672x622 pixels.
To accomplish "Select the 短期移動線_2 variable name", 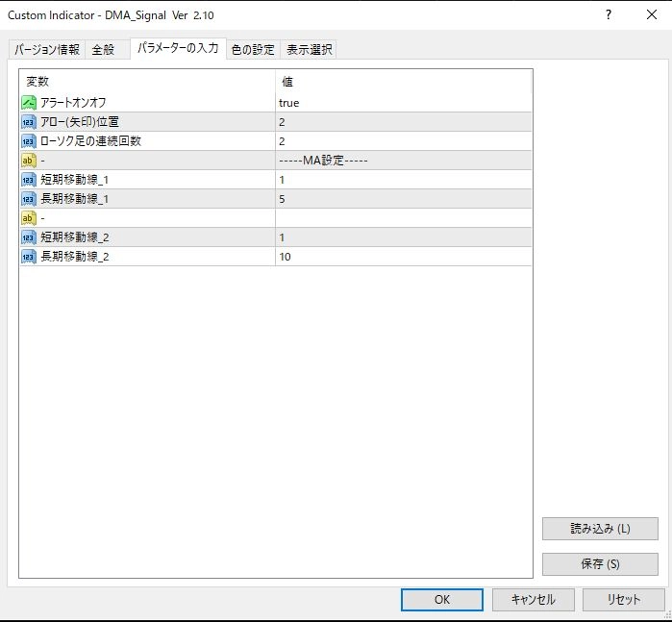I will (x=75, y=237).
